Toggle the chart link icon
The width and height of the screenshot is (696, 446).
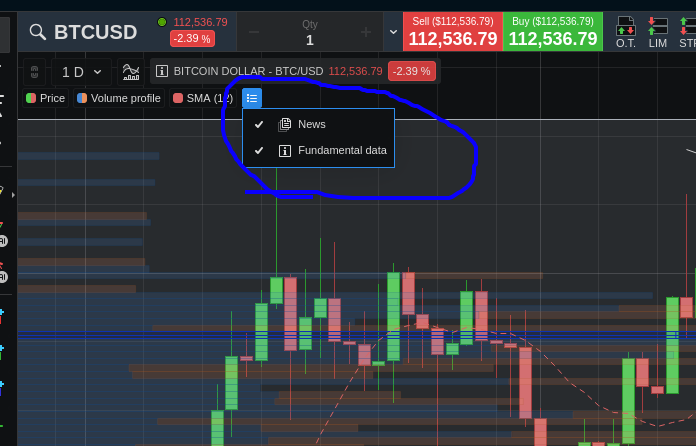[x=35, y=71]
